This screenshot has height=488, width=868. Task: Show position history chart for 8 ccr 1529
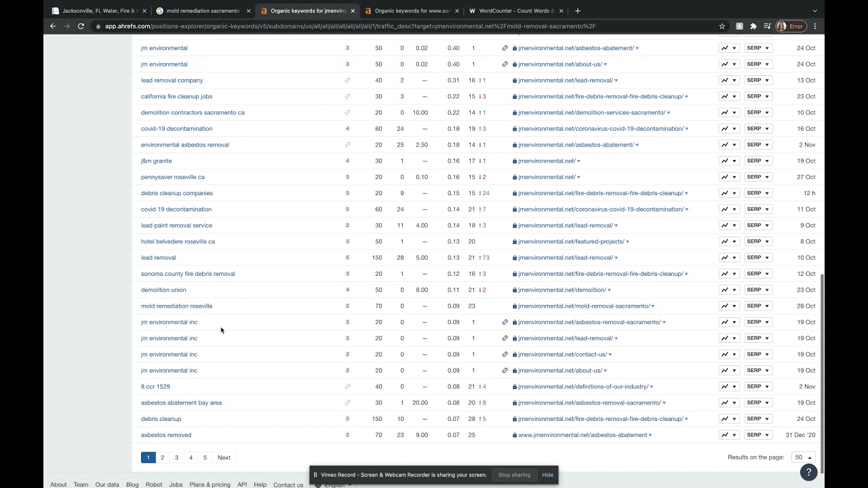729,386
